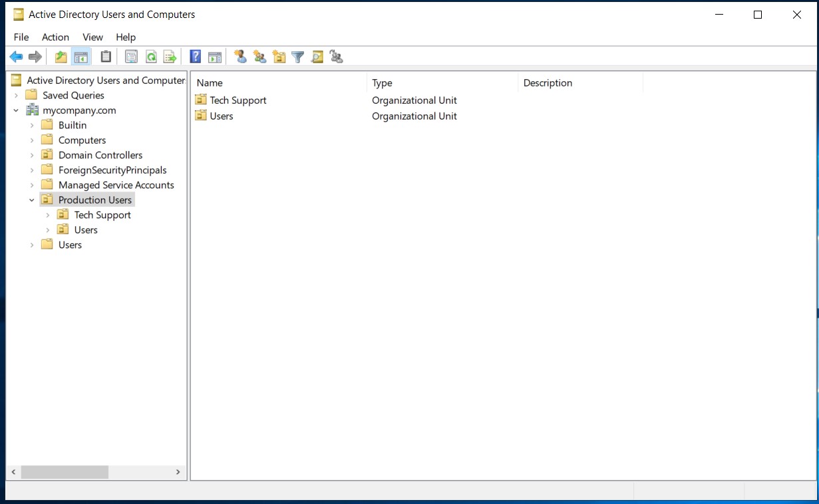Sort list by Name column header
This screenshot has width=819, height=504.
210,83
